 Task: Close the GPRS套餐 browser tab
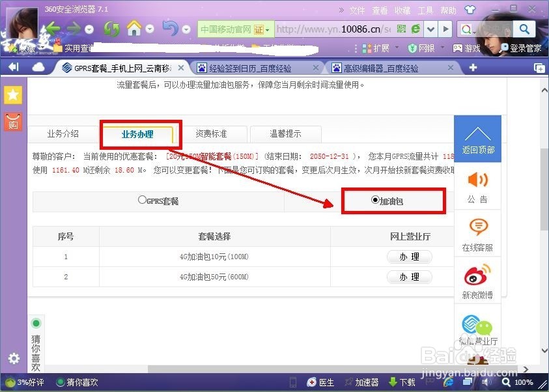(180, 68)
